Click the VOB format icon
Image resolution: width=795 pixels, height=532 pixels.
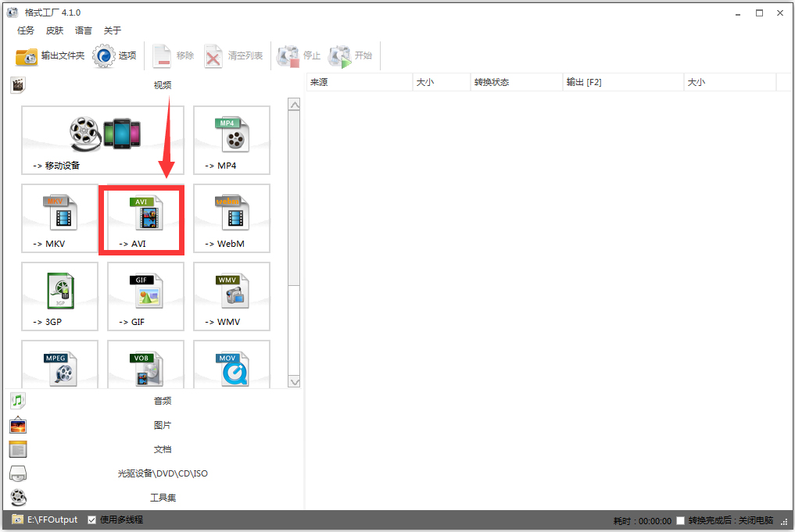(145, 363)
